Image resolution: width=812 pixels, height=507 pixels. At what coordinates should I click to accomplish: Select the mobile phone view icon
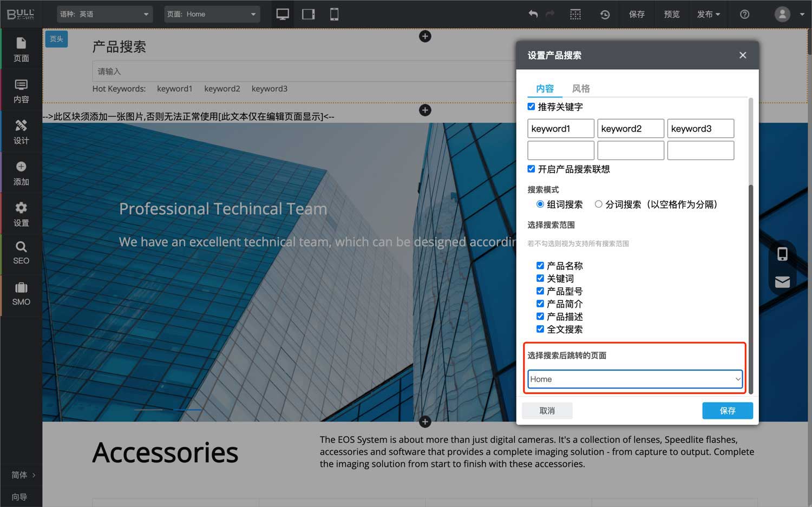coord(334,14)
